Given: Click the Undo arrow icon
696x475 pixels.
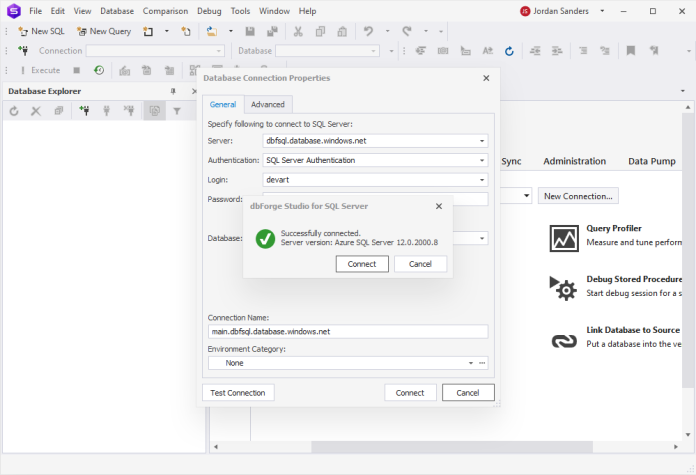Looking at the screenshot, I should 368,31.
